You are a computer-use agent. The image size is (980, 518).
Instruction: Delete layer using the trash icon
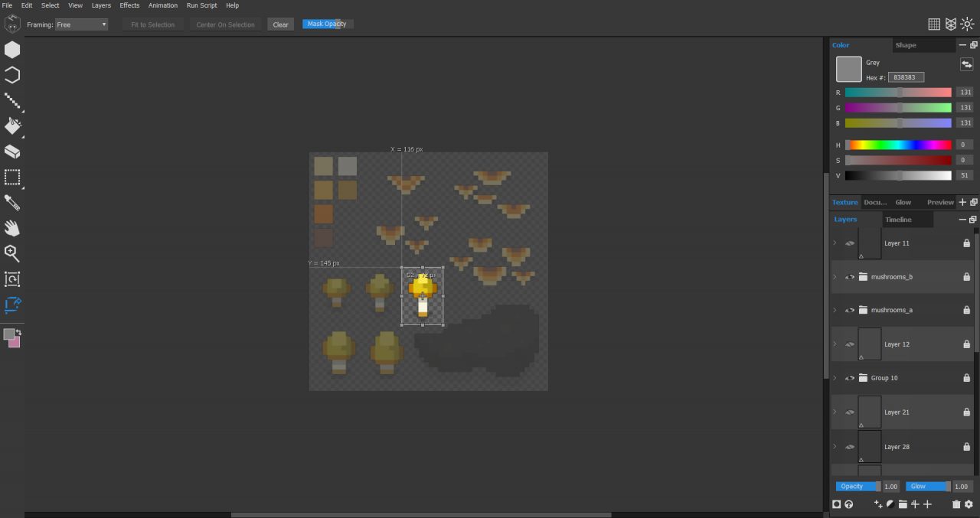click(955, 504)
